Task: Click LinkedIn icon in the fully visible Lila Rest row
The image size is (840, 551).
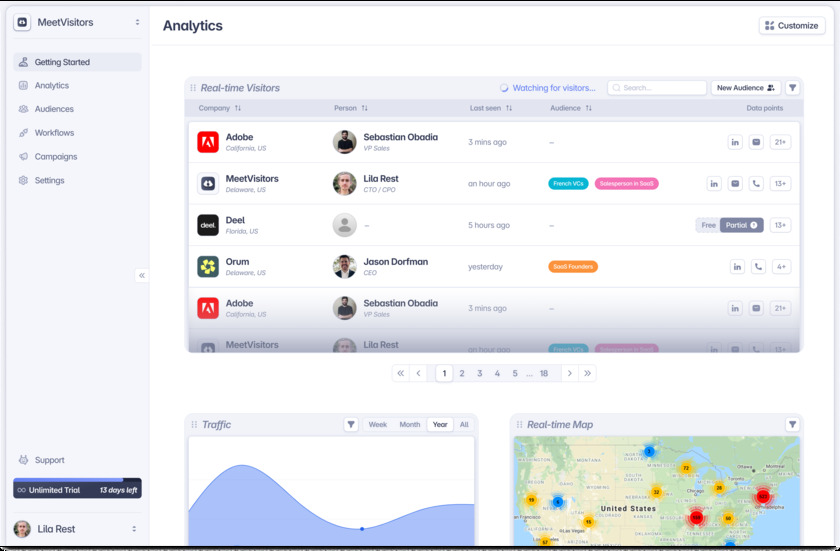Action: pos(714,184)
